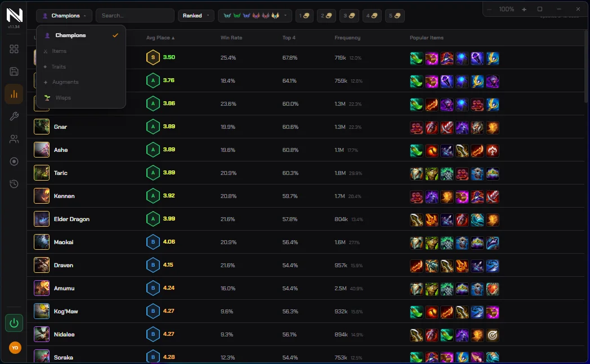Click last popular item icon in Taric's row
This screenshot has width=590, height=364.
(x=492, y=174)
